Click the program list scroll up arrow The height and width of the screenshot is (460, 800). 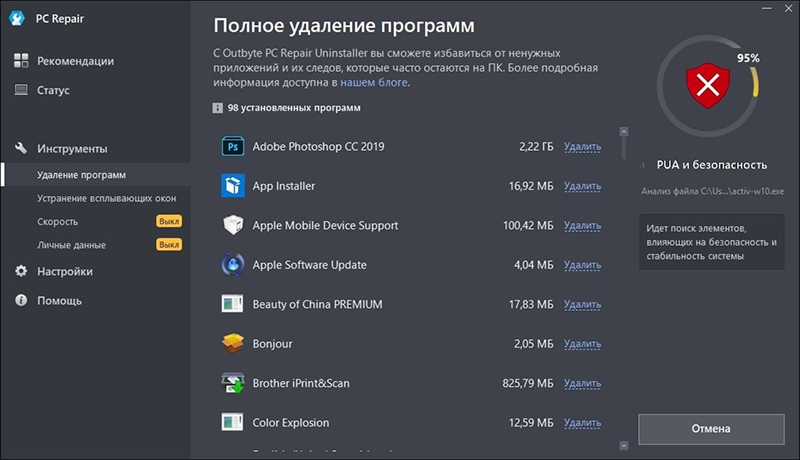click(x=623, y=132)
